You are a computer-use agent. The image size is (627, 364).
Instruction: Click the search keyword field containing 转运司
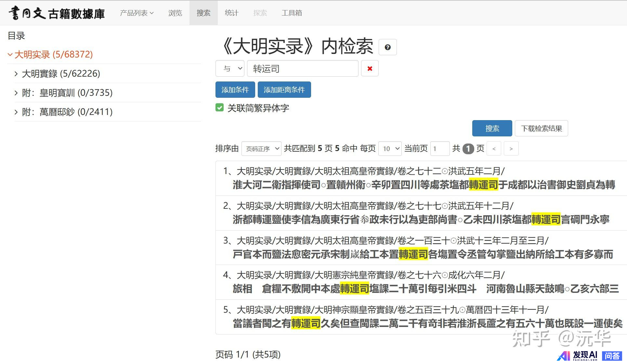pyautogui.click(x=302, y=69)
